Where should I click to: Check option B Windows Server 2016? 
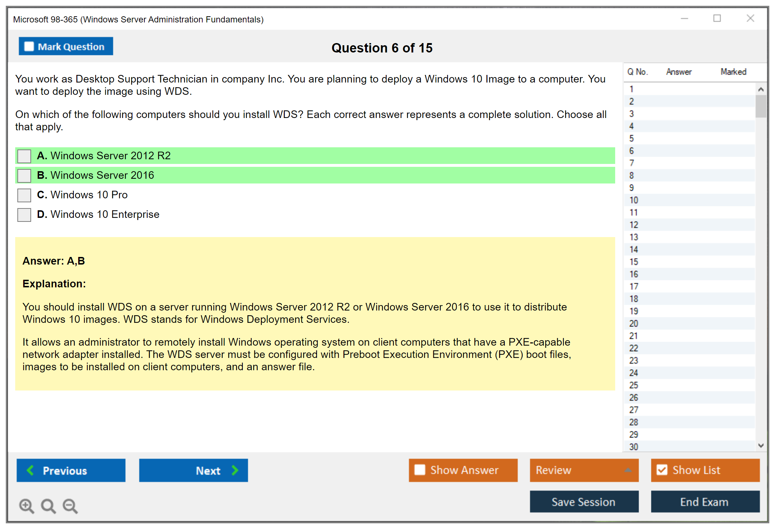[24, 176]
